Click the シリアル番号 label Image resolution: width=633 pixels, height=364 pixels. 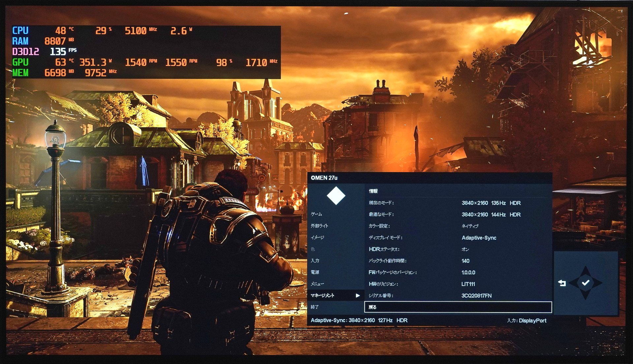381,295
